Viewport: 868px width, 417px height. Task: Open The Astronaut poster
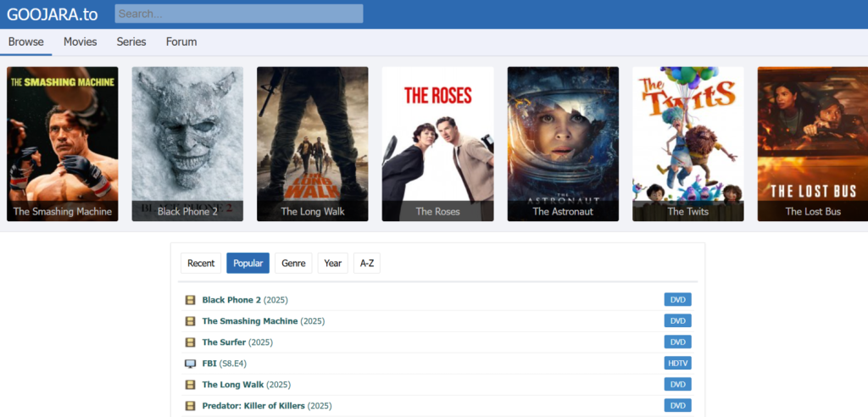pyautogui.click(x=563, y=144)
